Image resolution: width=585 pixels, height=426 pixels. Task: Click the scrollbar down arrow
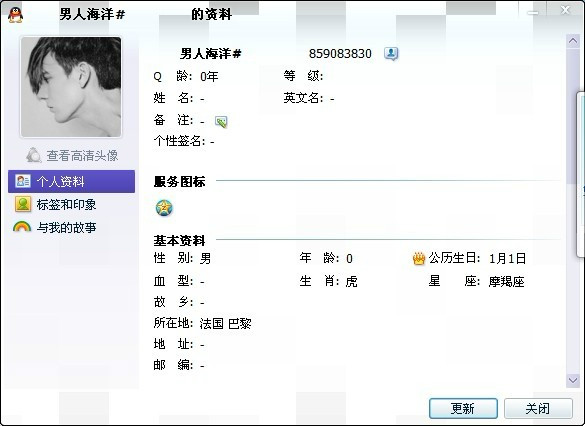573,380
